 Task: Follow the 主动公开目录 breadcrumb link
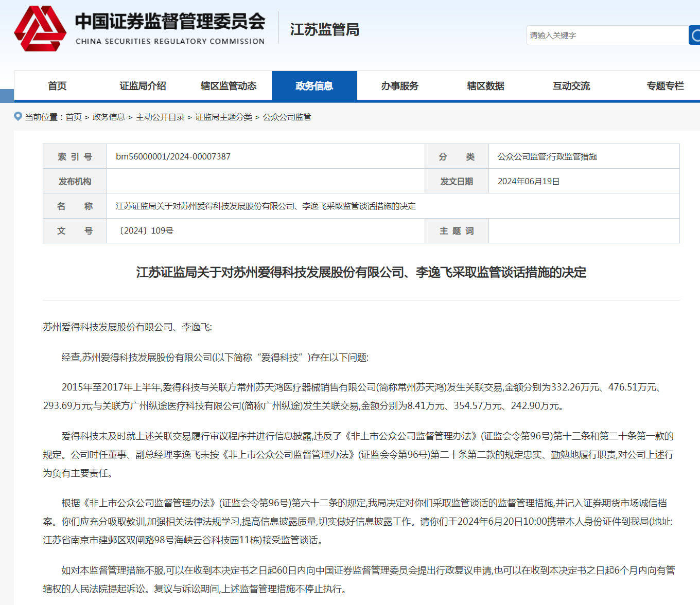(160, 117)
